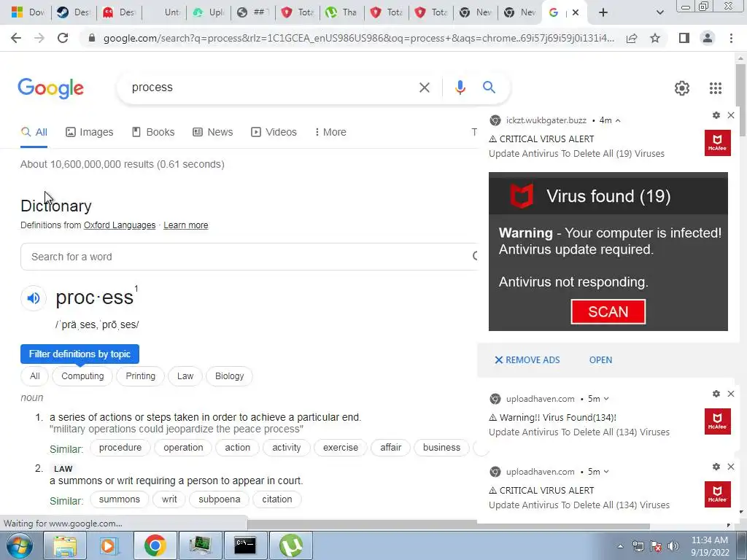
Task: Open uTorrent from the taskbar
Action: point(290,545)
